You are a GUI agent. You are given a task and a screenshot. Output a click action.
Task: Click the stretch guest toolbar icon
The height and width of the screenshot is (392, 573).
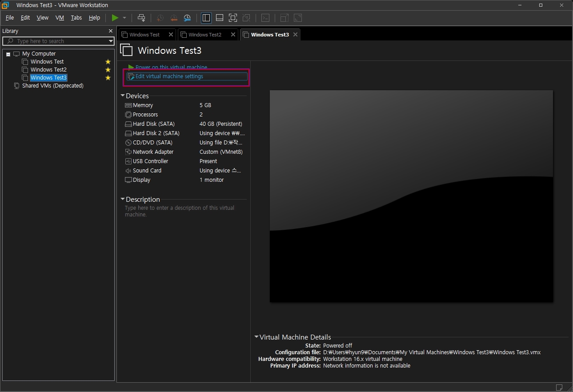pyautogui.click(x=284, y=18)
